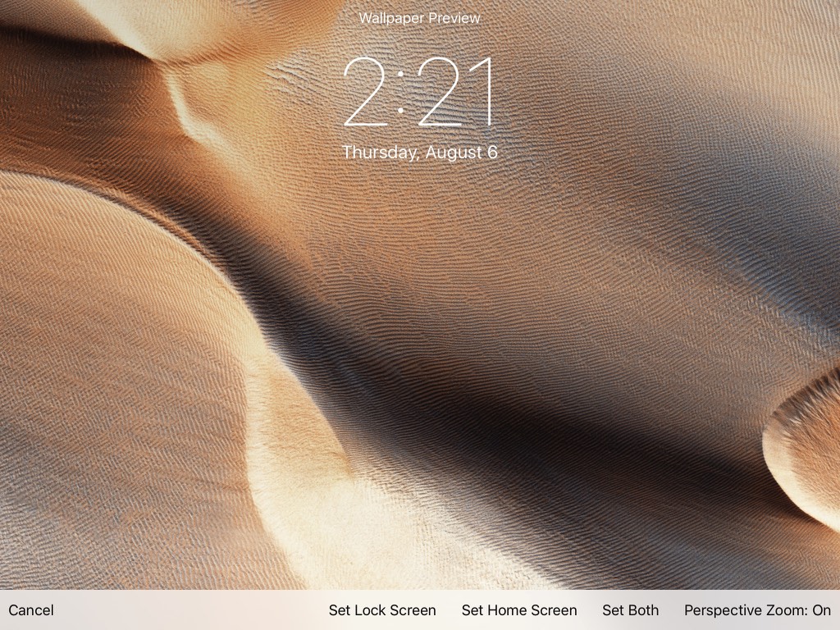
Task: Toggle Perspective Zoom off
Action: click(x=757, y=610)
